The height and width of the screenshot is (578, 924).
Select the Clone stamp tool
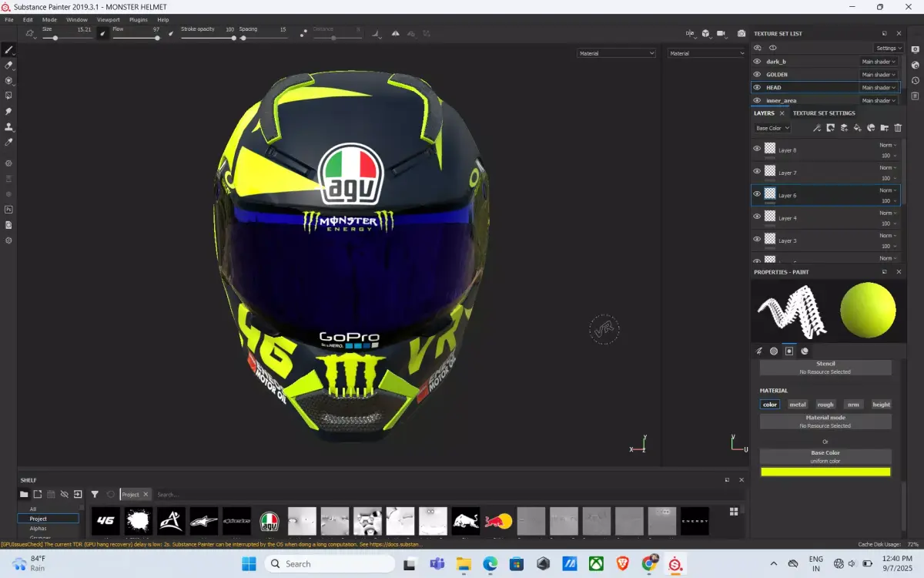coord(8,126)
